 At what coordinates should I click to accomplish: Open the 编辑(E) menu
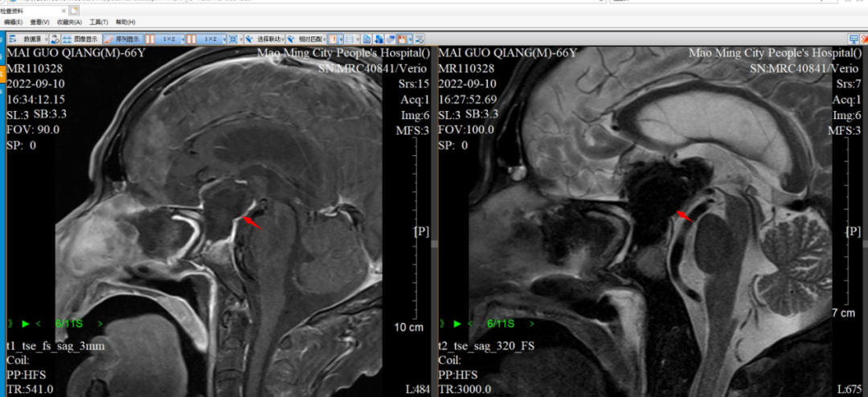(x=14, y=23)
